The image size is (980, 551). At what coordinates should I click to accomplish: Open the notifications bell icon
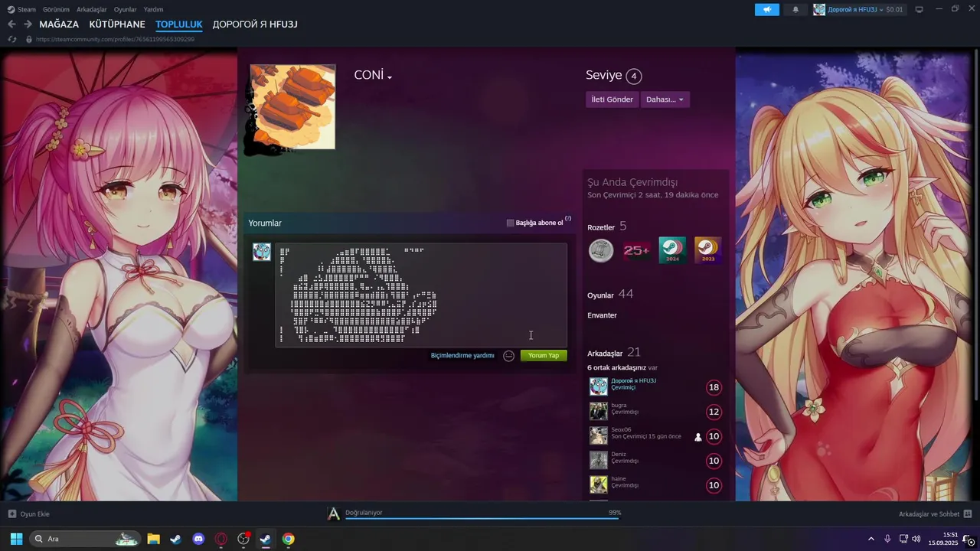click(795, 9)
